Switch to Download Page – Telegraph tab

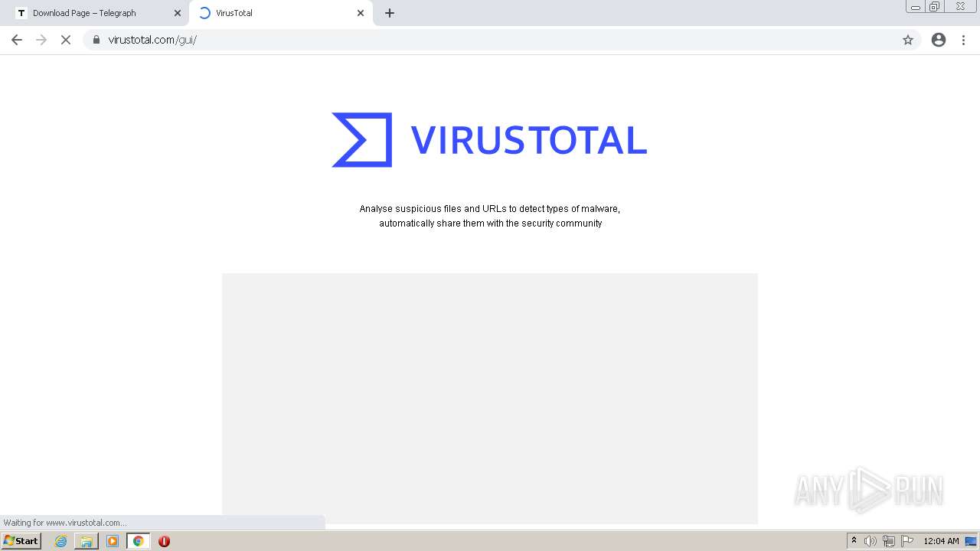[x=97, y=13]
